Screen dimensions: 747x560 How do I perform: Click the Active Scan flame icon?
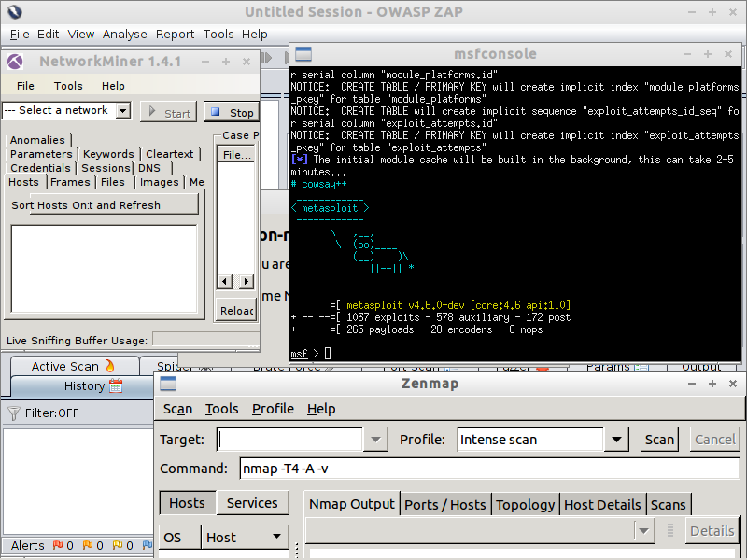(109, 366)
